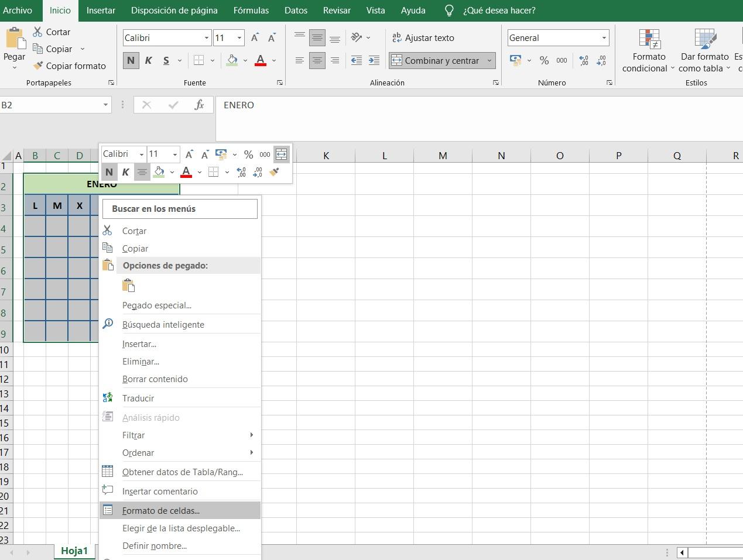743x560 pixels.
Task: Decrease indent in ribbon
Action: pyautogui.click(x=356, y=60)
